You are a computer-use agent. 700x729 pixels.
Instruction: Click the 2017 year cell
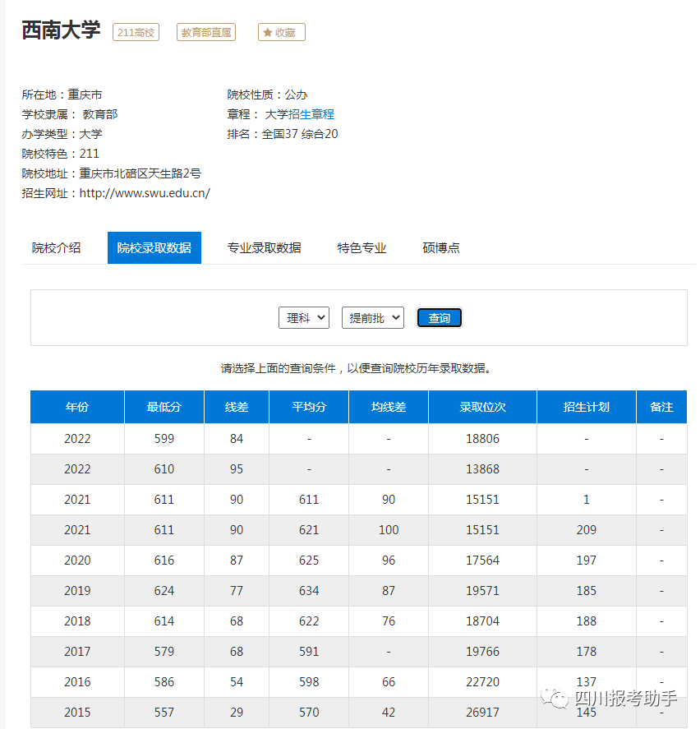[x=77, y=652]
